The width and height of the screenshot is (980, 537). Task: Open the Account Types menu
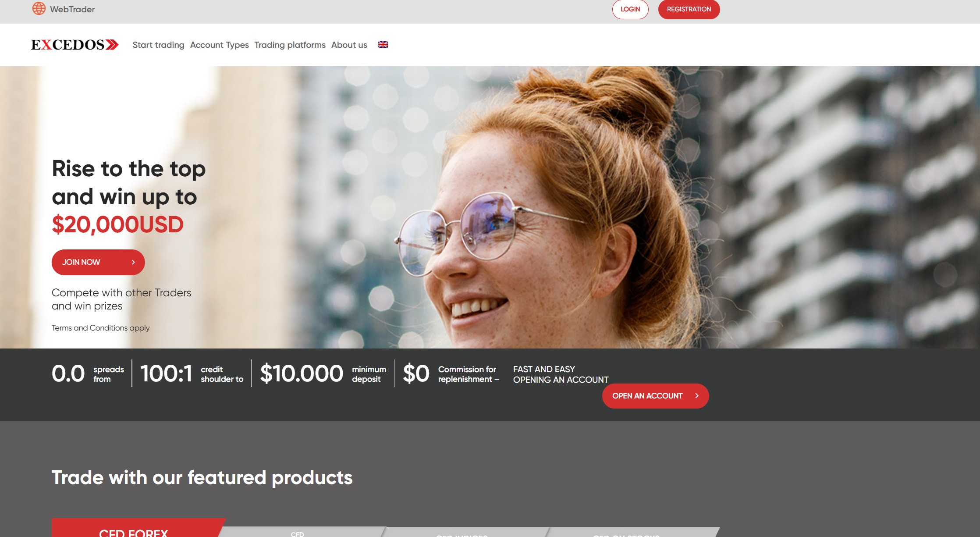point(219,45)
